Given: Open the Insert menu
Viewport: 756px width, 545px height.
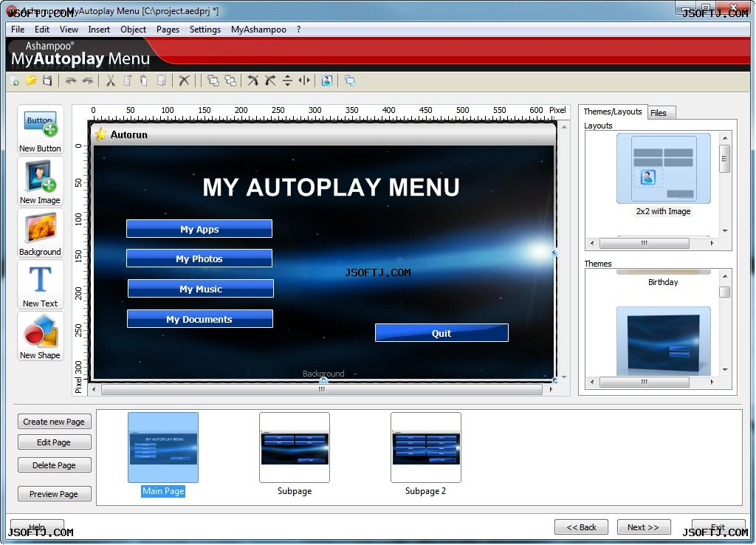Looking at the screenshot, I should (x=99, y=30).
